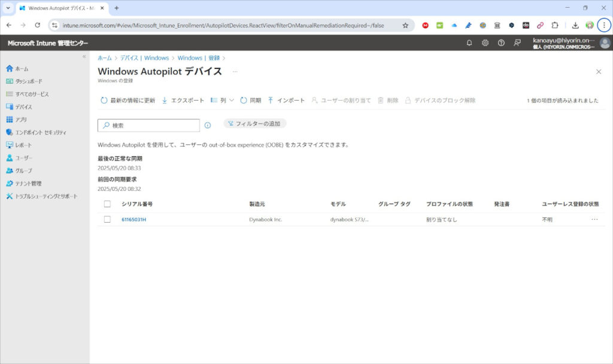
Task: Click the info icon next to search
Action: [x=208, y=126]
